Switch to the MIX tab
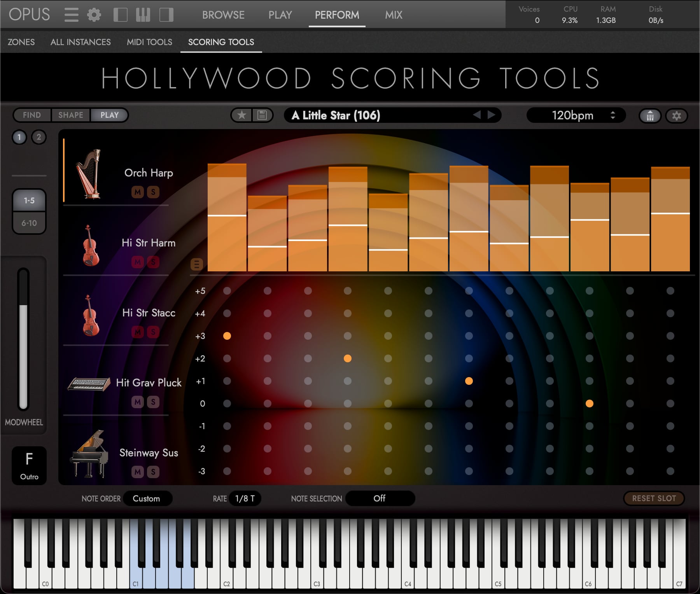This screenshot has width=700, height=594. pyautogui.click(x=394, y=15)
